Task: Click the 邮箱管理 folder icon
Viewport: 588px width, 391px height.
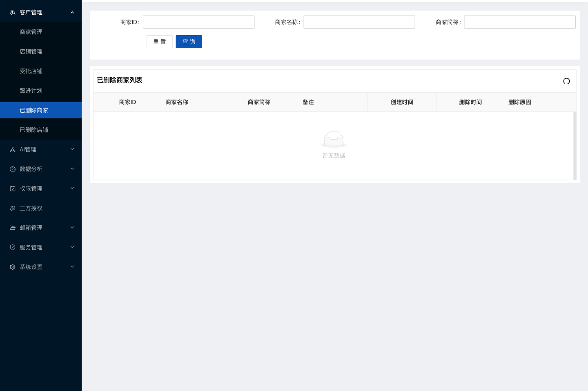Action: (x=13, y=228)
